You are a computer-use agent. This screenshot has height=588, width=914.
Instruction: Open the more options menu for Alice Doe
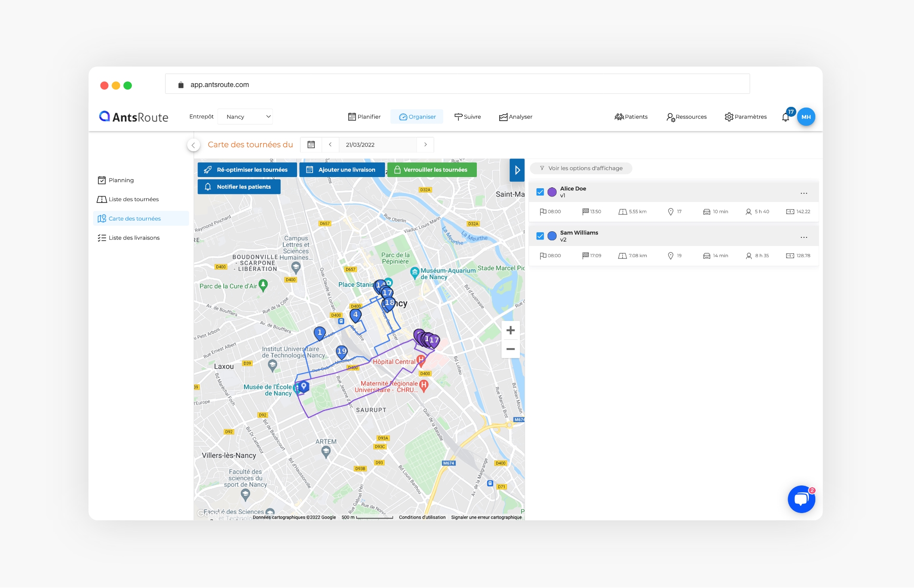pos(804,193)
